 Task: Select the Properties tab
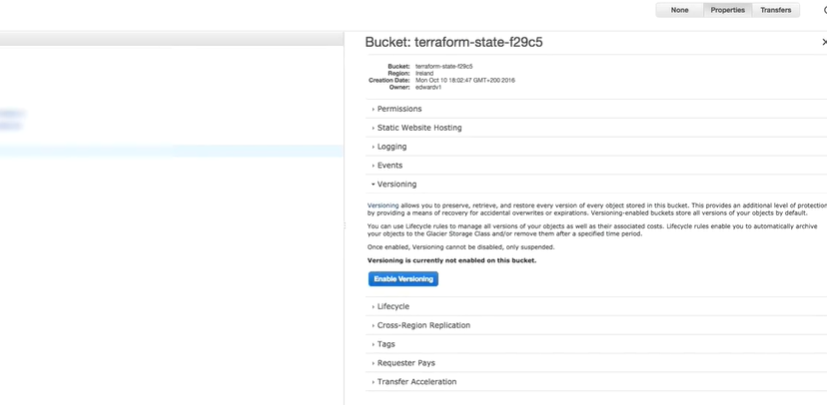click(727, 10)
